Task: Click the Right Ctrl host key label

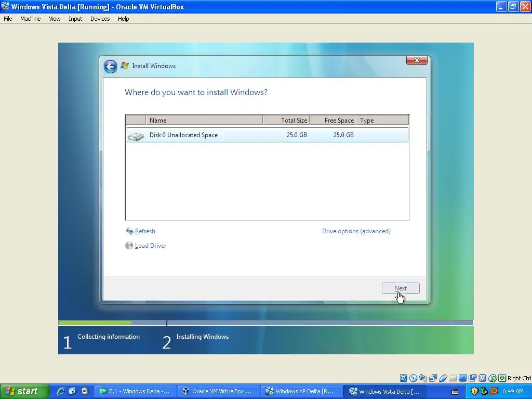Action: click(x=519, y=378)
